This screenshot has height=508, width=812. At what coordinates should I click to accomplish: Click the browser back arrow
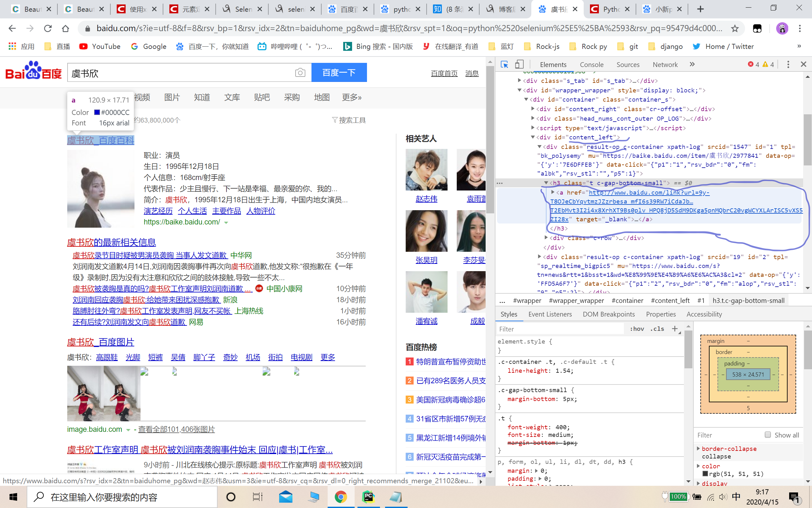tap(12, 29)
